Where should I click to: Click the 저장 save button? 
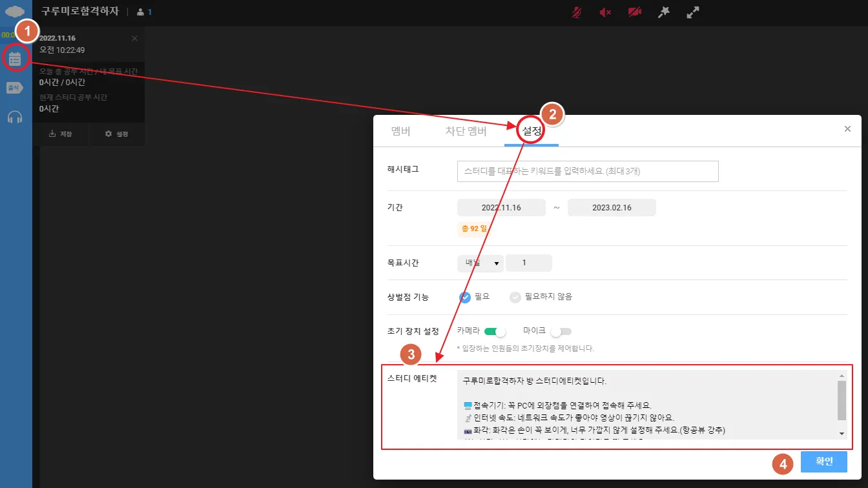[61, 134]
